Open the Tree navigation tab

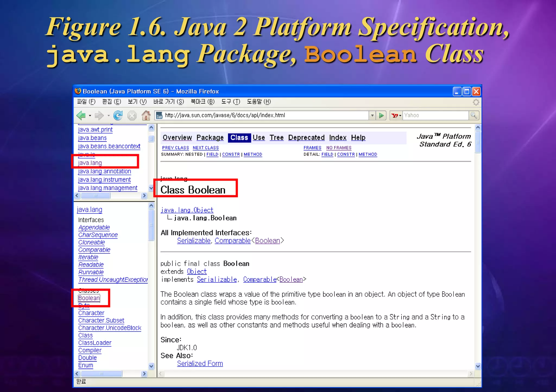tap(277, 138)
